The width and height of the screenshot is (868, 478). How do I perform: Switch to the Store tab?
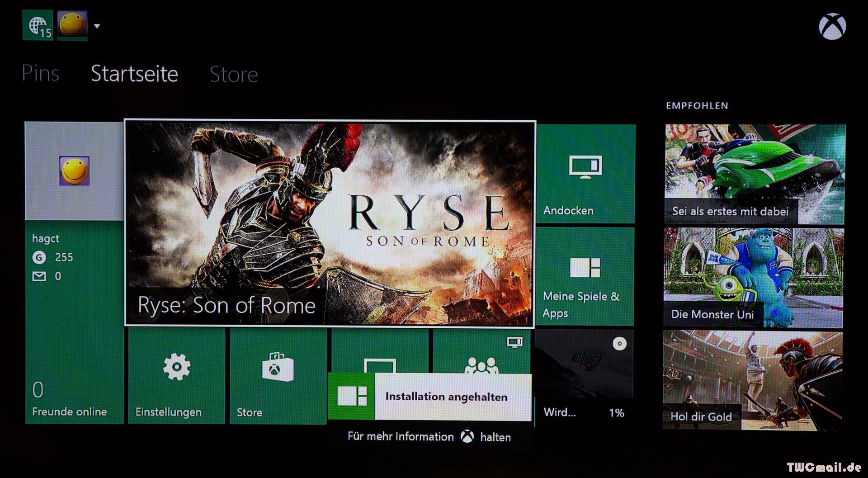pyautogui.click(x=233, y=74)
